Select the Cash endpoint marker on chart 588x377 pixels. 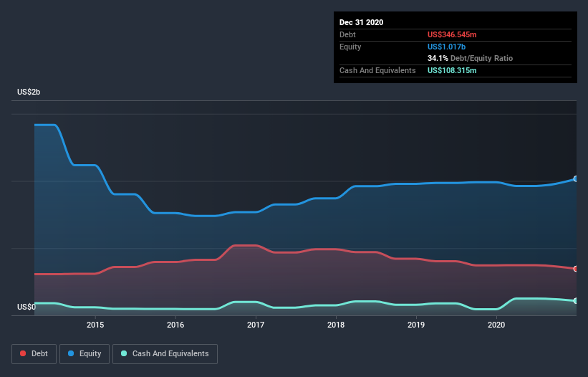click(x=576, y=301)
